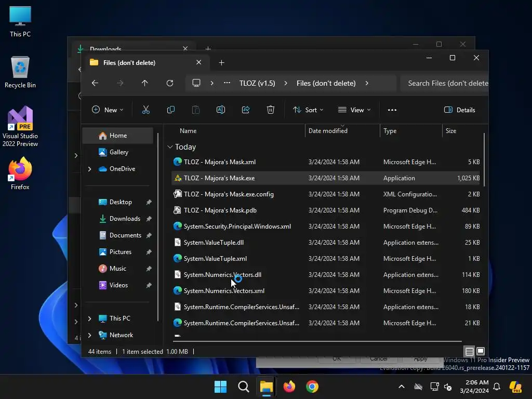Switch to large thumbnails view icon in status bar
This screenshot has width=532, height=399.
pos(481,351)
